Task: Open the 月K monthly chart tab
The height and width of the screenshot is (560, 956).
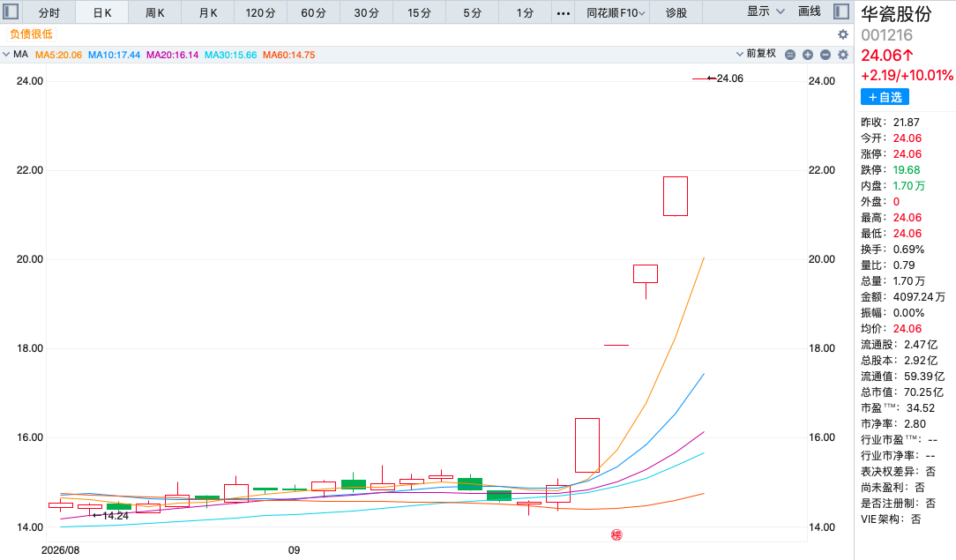Action: (208, 13)
